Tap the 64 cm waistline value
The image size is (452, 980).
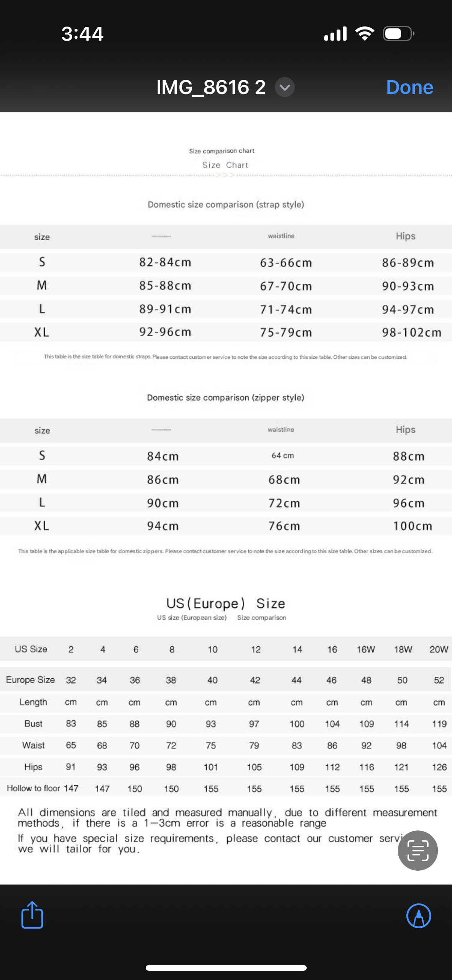click(x=283, y=455)
